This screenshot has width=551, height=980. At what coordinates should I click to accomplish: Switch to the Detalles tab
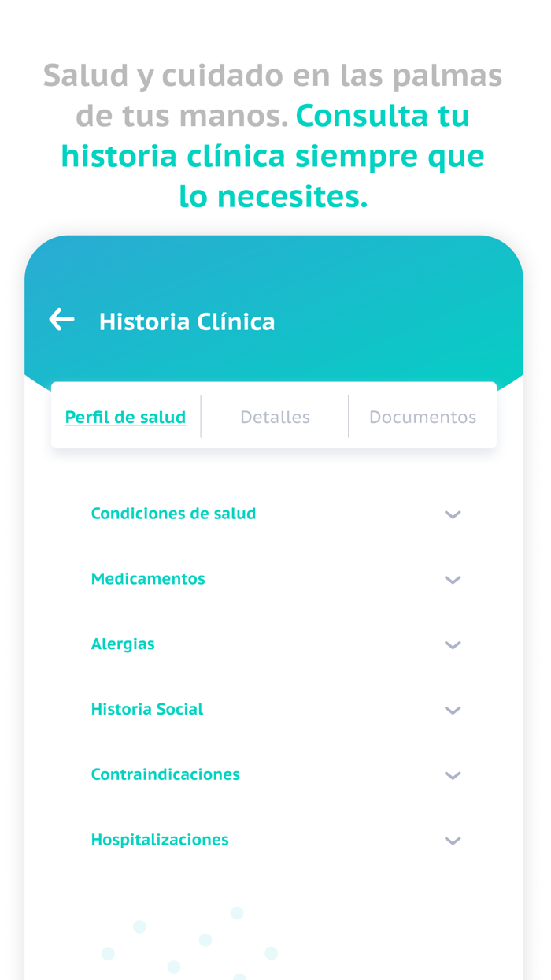point(275,417)
